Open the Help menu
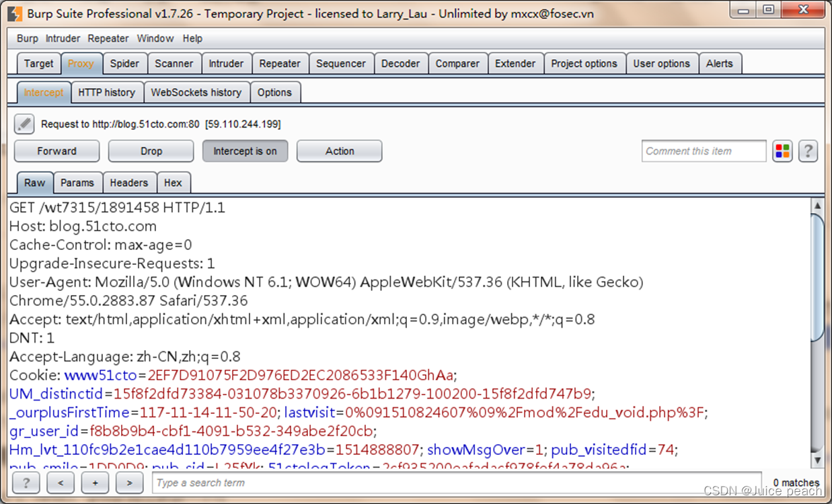 coord(192,38)
